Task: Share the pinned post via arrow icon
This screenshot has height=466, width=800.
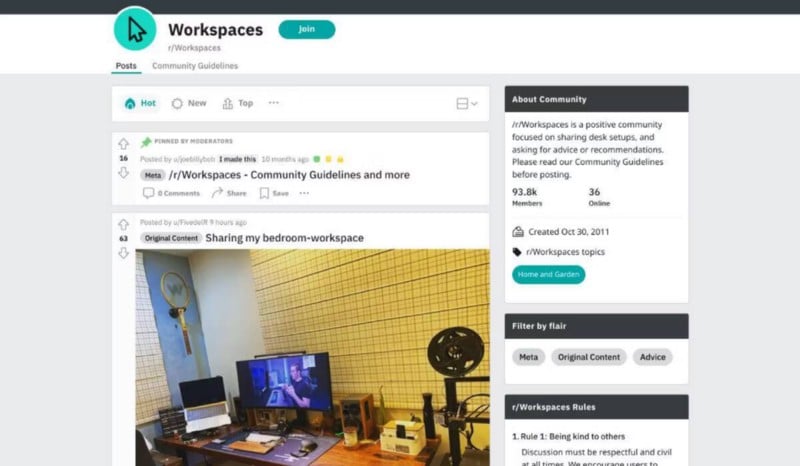Action: [x=217, y=192]
